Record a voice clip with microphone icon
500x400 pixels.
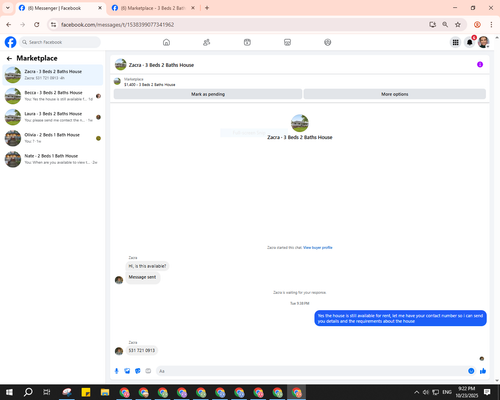click(117, 371)
